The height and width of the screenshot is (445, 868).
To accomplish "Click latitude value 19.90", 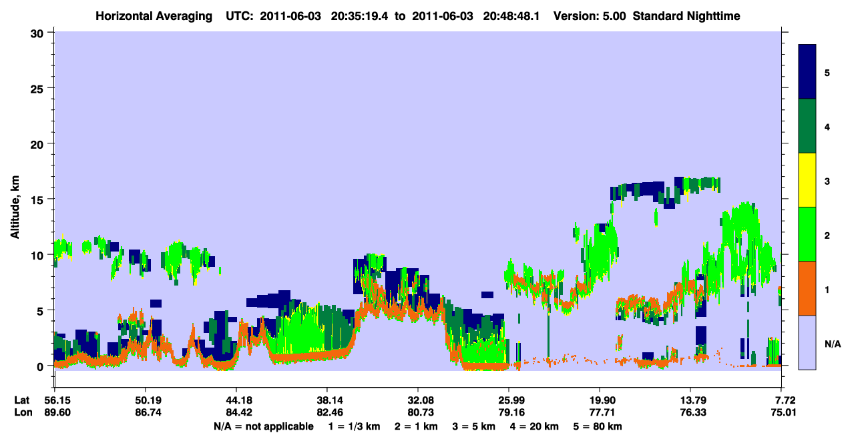I will click(x=600, y=400).
